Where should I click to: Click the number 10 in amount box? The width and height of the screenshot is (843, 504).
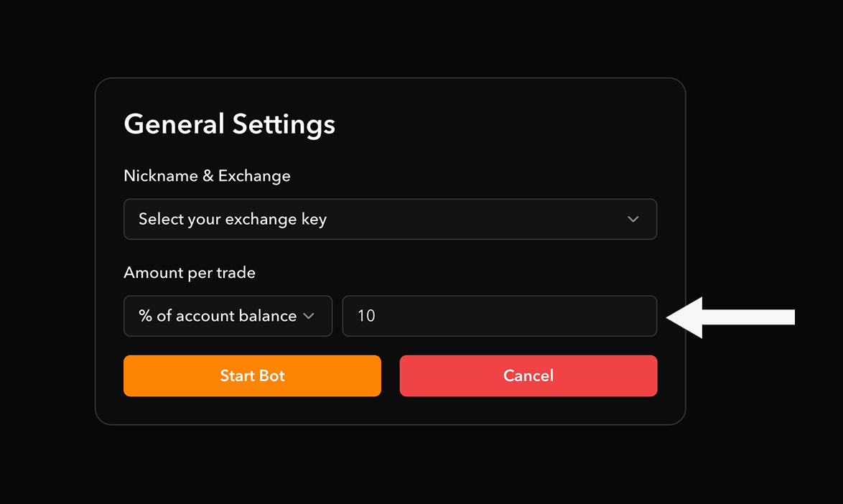[x=366, y=316]
